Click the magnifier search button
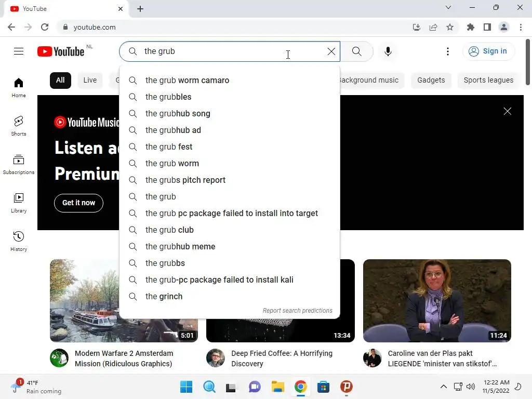This screenshot has width=532, height=399. pos(356,51)
